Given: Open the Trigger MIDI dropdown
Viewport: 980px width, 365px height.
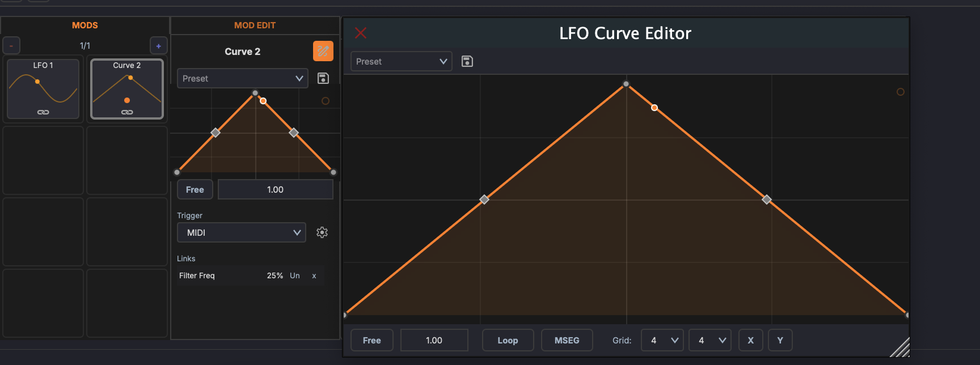Looking at the screenshot, I should (x=242, y=232).
